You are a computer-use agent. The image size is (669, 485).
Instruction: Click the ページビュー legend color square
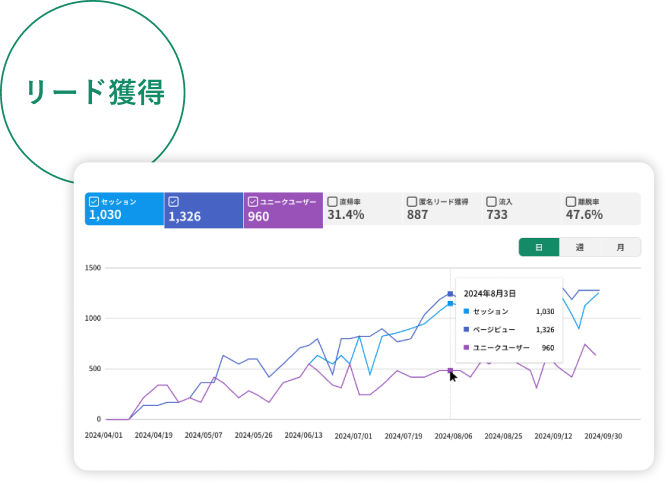(x=466, y=329)
